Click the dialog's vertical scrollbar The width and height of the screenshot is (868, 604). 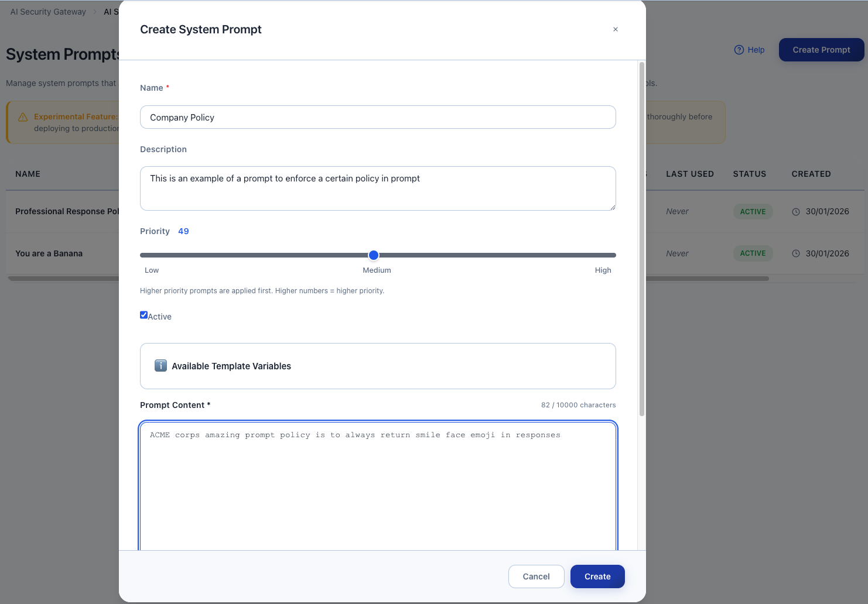click(x=642, y=234)
